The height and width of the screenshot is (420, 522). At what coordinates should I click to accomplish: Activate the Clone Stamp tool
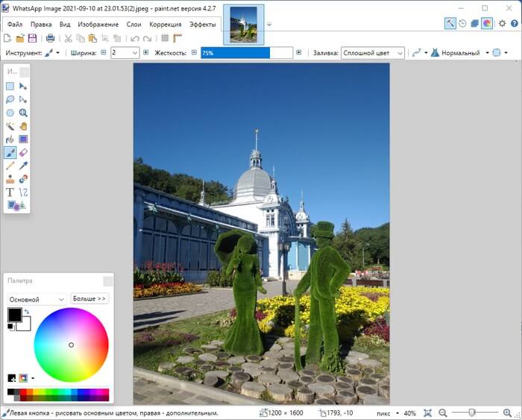click(x=10, y=179)
